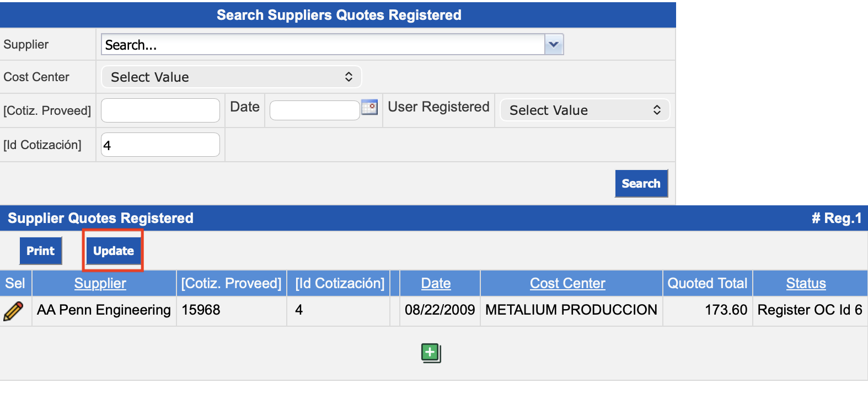Select the AA Penn Engineering supplier cell

(x=104, y=310)
